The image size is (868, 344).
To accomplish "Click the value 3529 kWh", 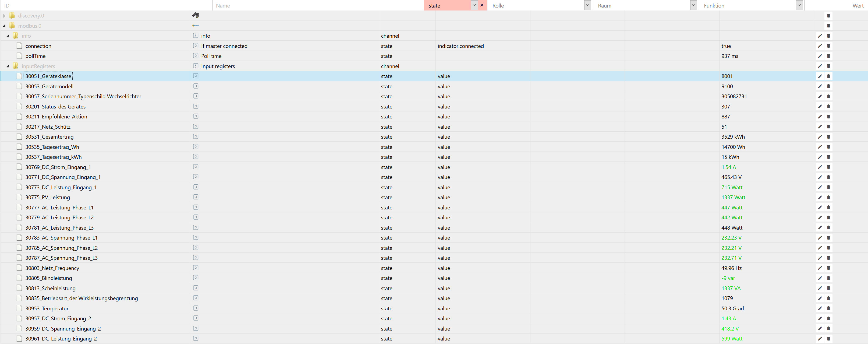I will tap(733, 136).
